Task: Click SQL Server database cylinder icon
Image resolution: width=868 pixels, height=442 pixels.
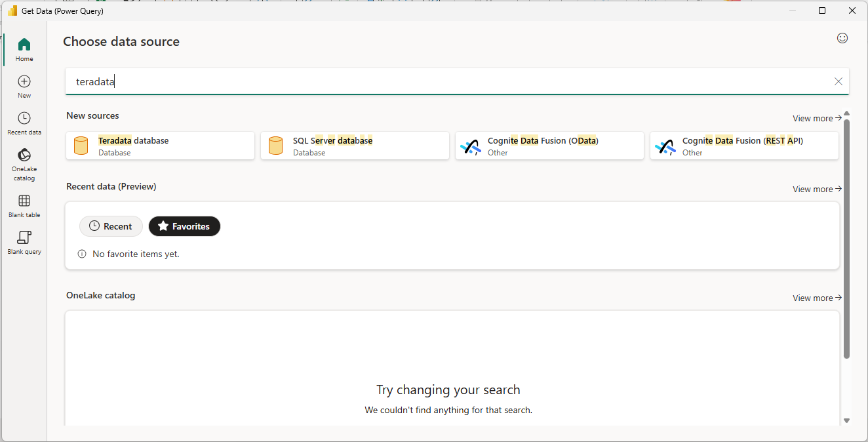Action: 276,146
